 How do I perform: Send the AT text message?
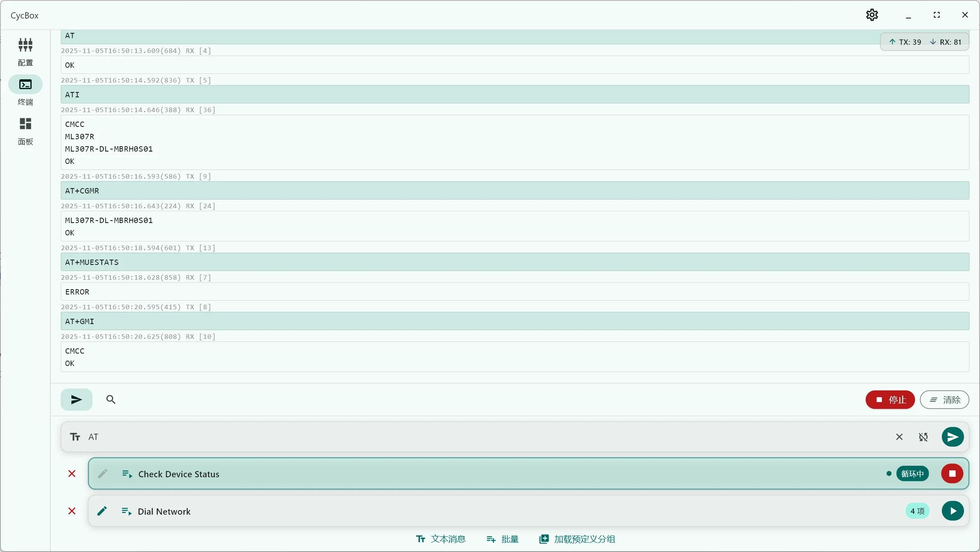[952, 437]
